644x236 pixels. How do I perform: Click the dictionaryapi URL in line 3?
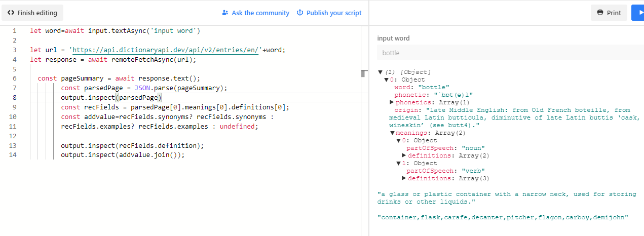166,50
